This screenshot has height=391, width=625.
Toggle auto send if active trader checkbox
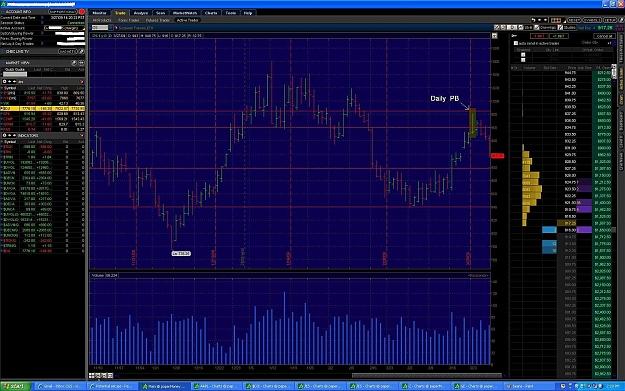coord(516,43)
